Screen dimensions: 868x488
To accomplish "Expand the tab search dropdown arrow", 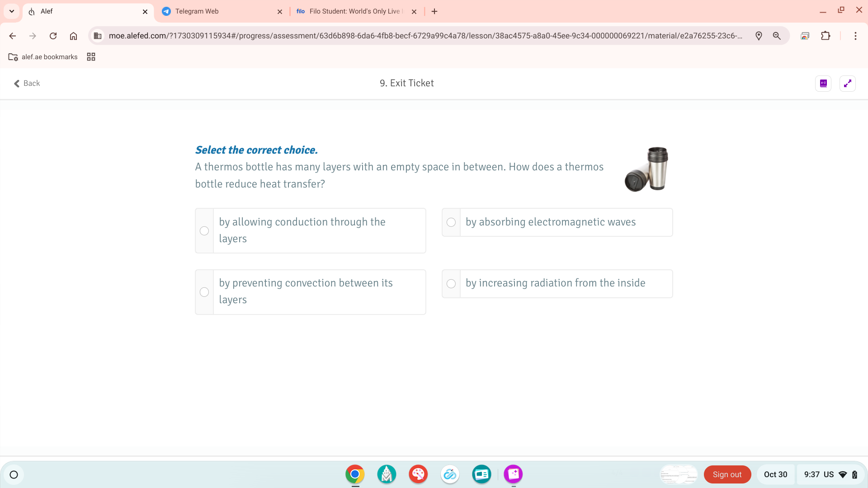I will [12, 11].
